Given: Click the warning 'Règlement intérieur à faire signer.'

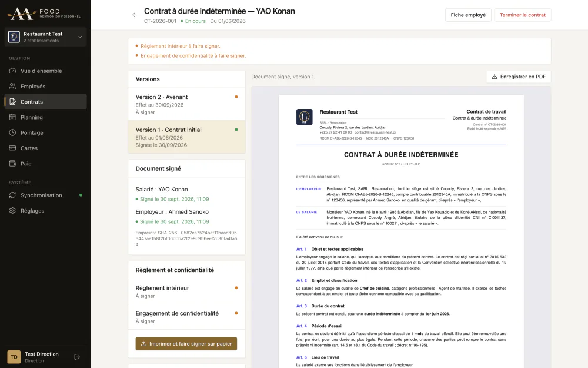Looking at the screenshot, I should 181,46.
